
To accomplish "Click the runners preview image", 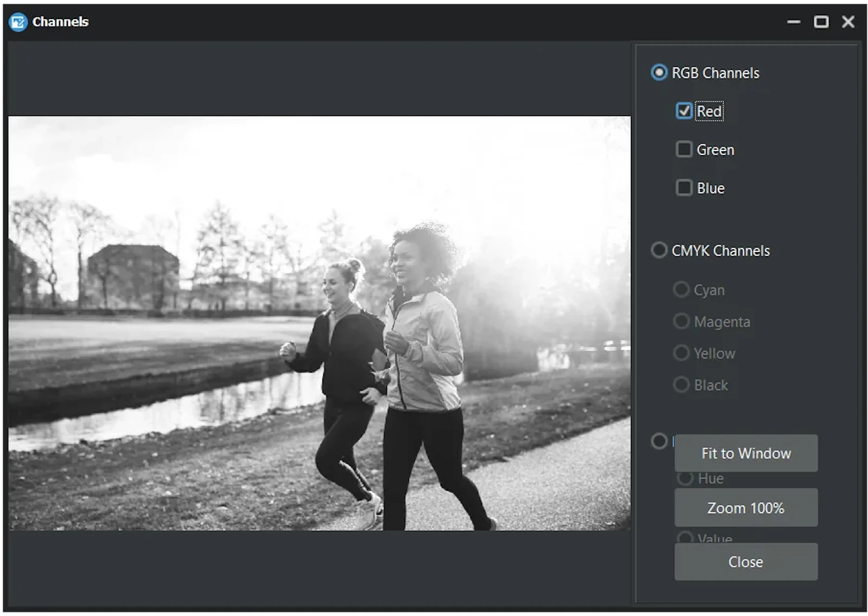I will [x=320, y=323].
